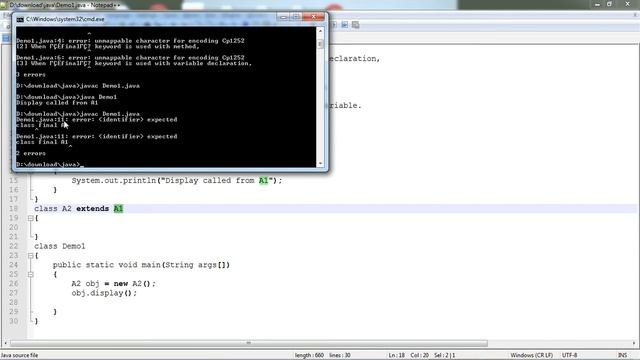
Task: Click line number 28 in the margin
Action: click(13, 302)
